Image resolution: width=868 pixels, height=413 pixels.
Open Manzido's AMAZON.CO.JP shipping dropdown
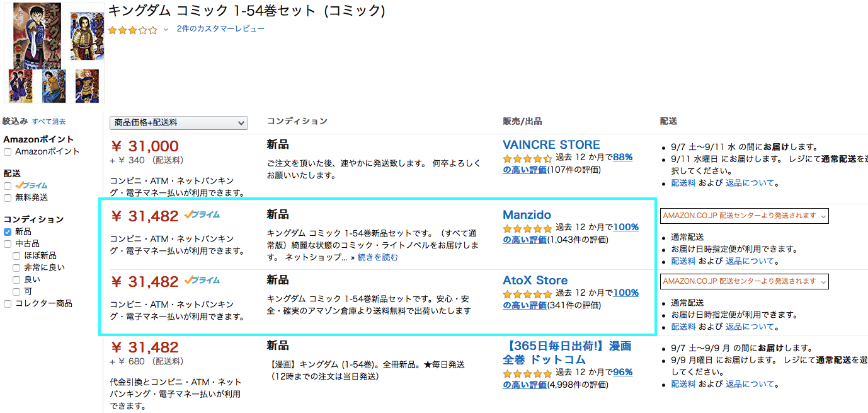(744, 216)
